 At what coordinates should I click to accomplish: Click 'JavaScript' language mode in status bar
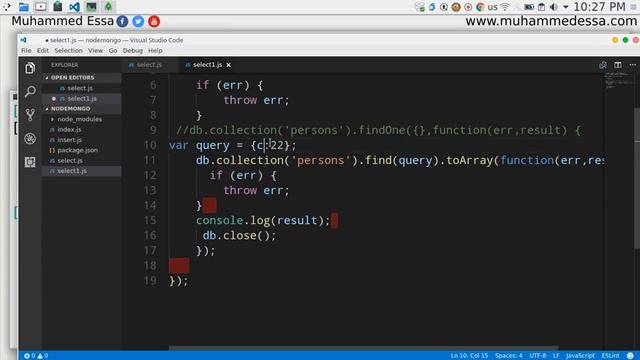pos(580,356)
